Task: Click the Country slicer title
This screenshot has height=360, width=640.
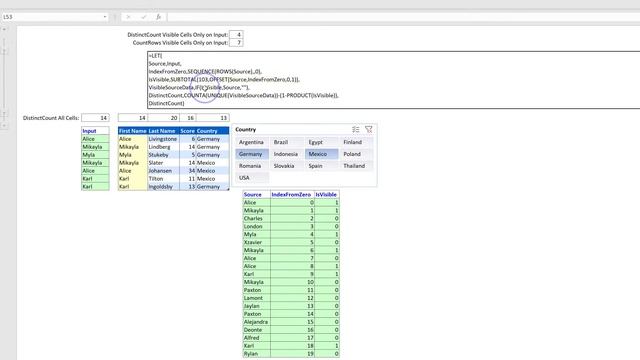Action: [x=246, y=129]
